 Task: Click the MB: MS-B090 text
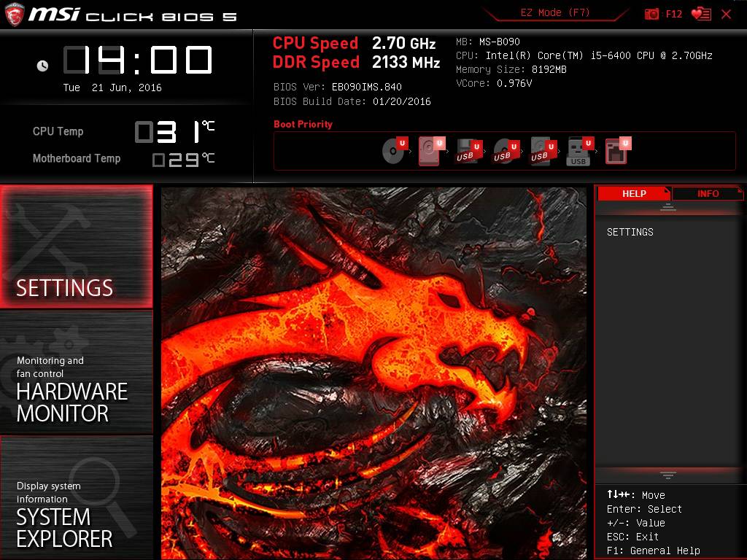tap(488, 42)
